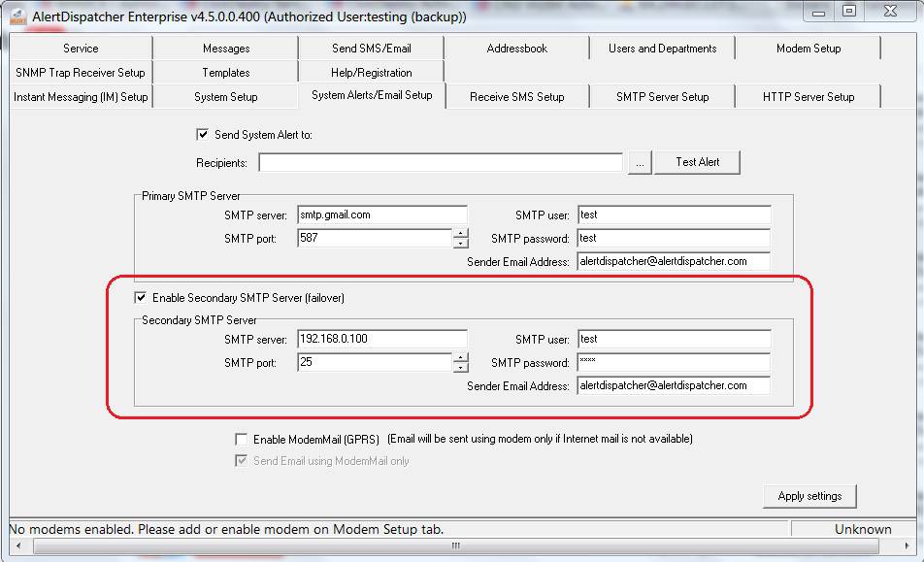Toggle the Send System Alert to checkbox
This screenshot has height=562, width=924.
tap(202, 134)
